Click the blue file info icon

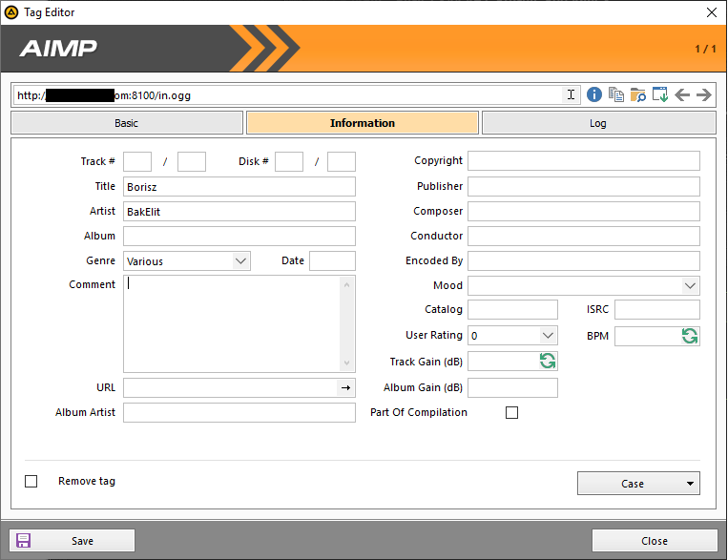coord(593,94)
